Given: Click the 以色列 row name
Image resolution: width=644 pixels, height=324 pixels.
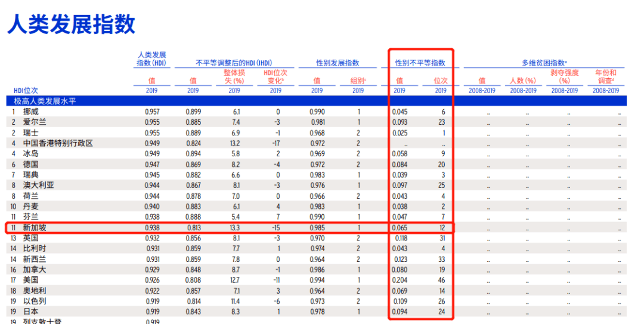Looking at the screenshot, I should pyautogui.click(x=35, y=301).
